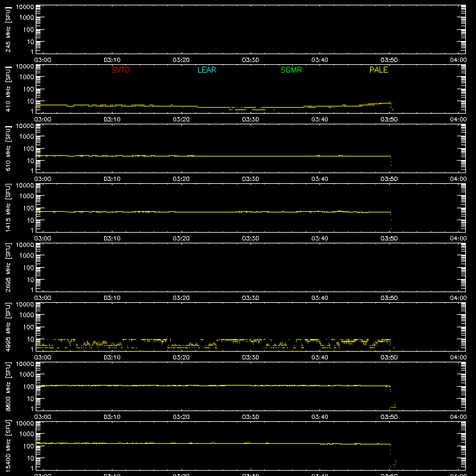Click the yellow PALE station label
This screenshot has width=476, height=476.
[378, 70]
